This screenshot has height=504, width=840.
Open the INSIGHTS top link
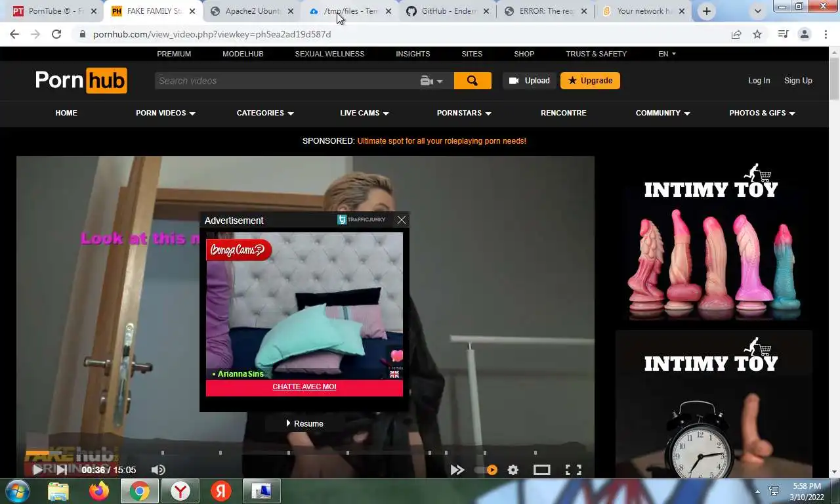click(x=413, y=54)
